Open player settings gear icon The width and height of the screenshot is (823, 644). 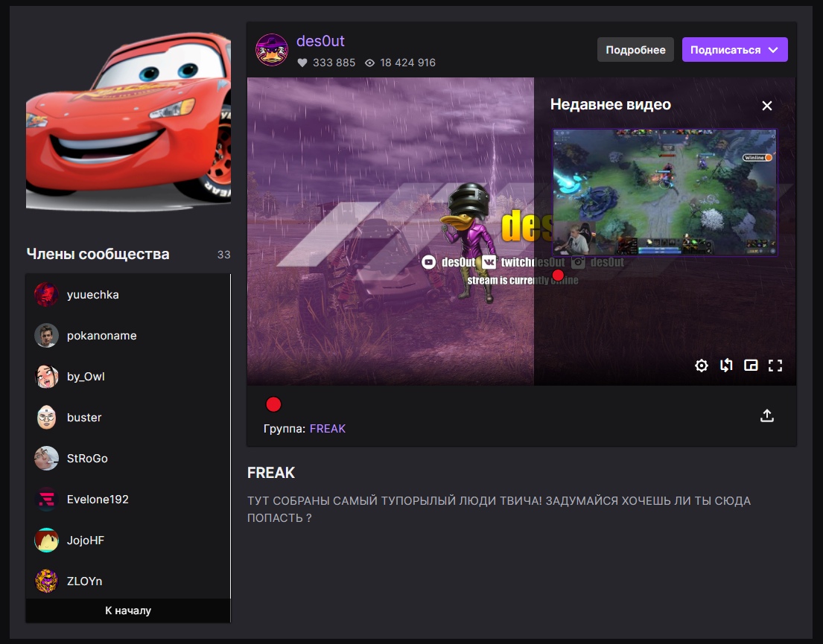coord(702,366)
